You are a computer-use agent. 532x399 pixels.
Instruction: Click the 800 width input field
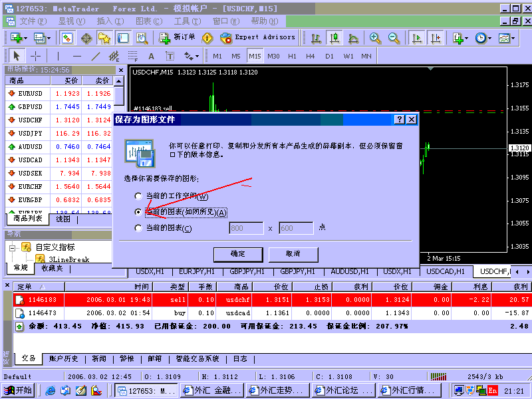pyautogui.click(x=246, y=227)
